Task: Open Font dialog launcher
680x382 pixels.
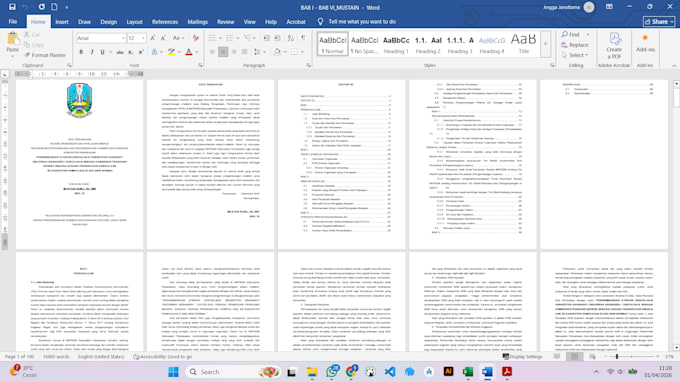Action: [x=200, y=65]
